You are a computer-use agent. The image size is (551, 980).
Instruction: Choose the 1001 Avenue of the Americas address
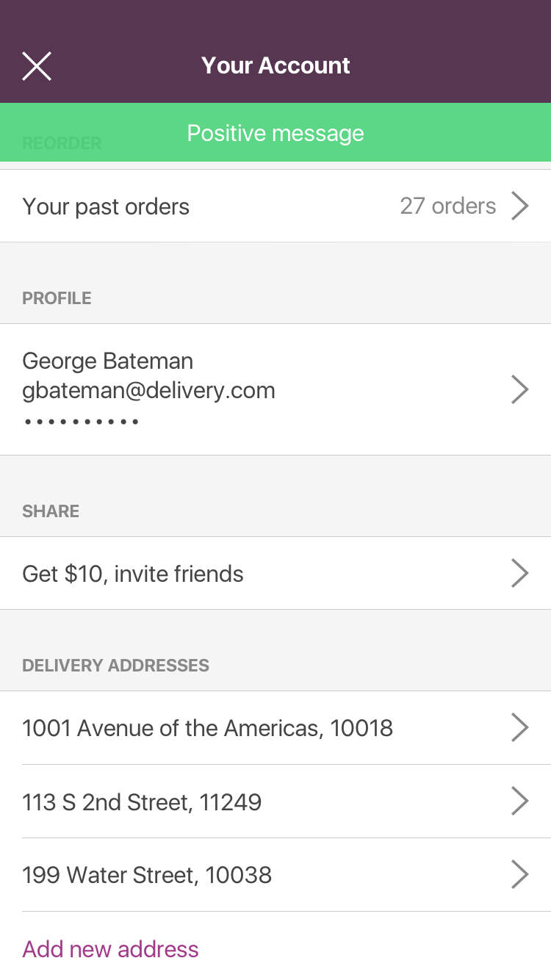click(207, 728)
